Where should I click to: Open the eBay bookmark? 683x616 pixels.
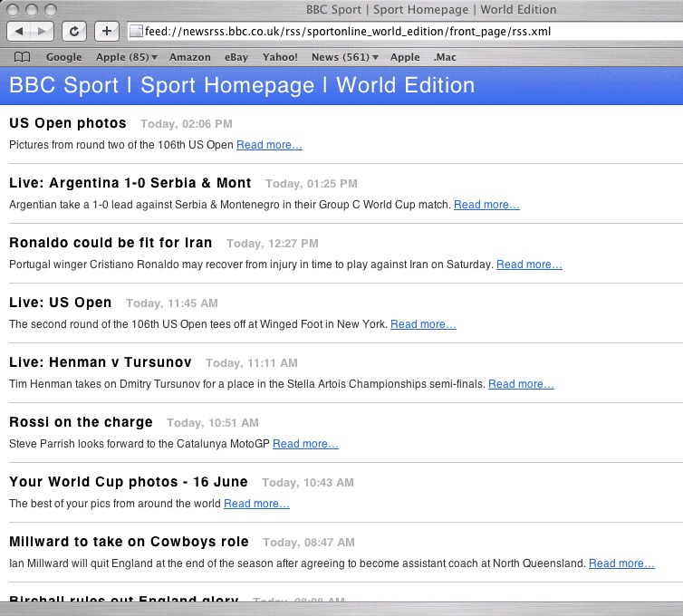(236, 57)
